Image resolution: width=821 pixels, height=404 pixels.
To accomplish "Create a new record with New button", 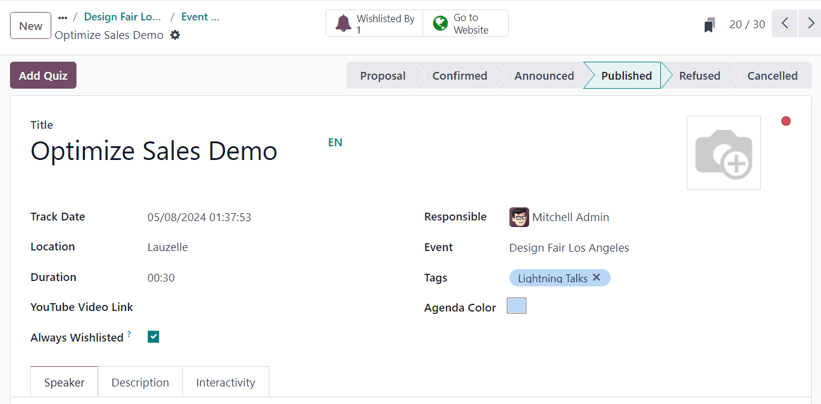I will point(31,26).
